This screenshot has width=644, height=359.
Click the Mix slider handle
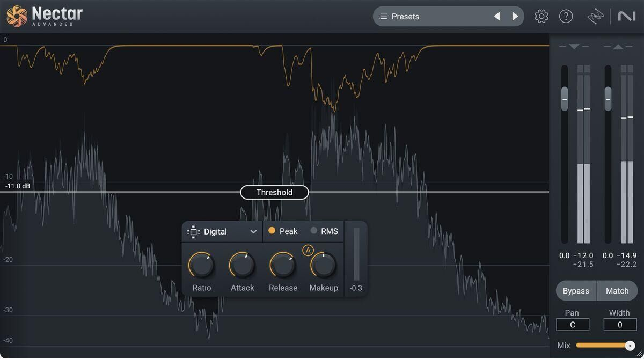630,346
